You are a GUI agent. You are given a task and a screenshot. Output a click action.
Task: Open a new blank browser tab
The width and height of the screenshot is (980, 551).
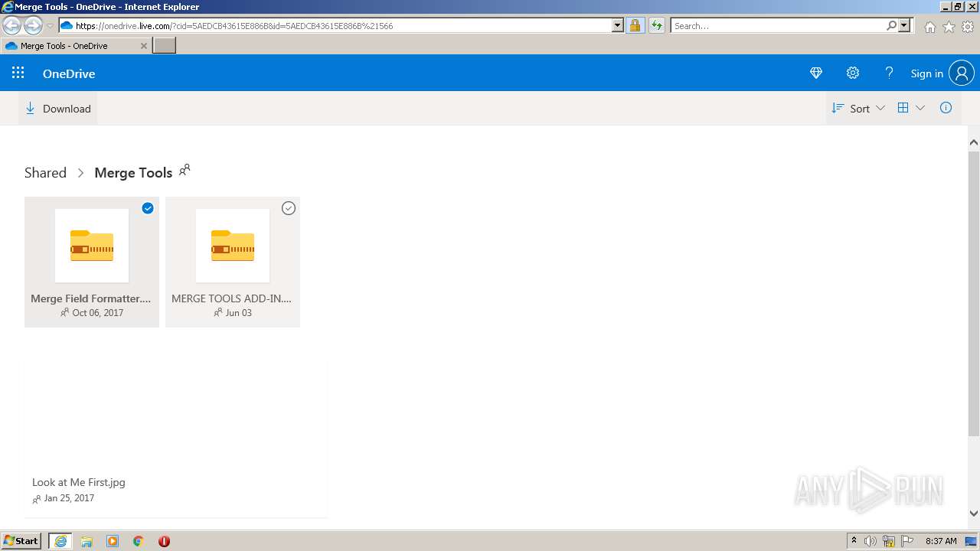coord(165,46)
